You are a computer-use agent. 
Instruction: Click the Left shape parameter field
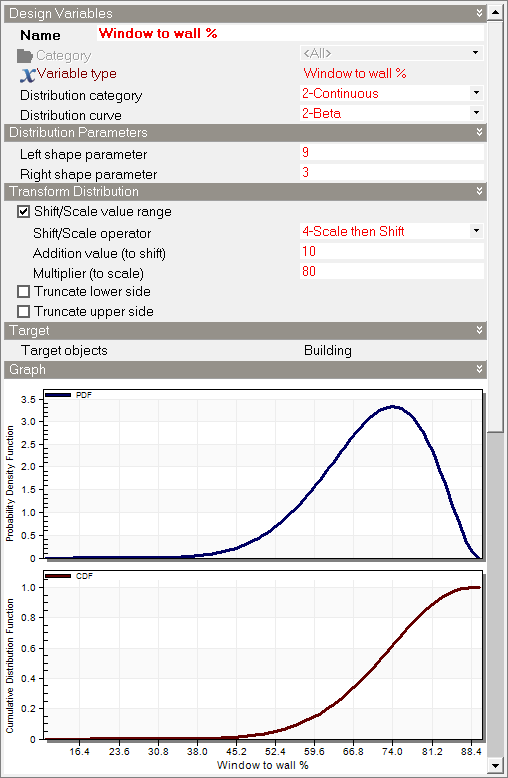coord(392,152)
